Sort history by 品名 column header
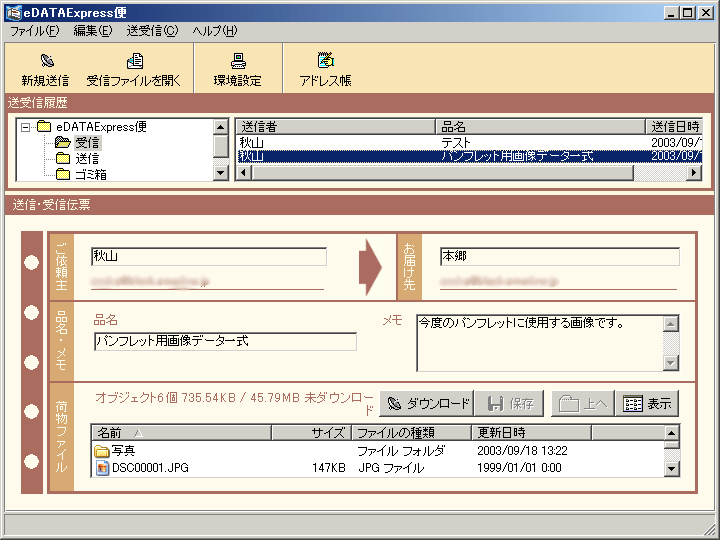This screenshot has height=540, width=720. pyautogui.click(x=540, y=126)
